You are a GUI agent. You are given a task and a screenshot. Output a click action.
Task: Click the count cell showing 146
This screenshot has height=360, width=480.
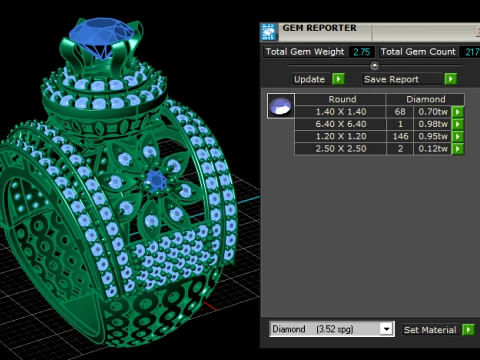(400, 136)
